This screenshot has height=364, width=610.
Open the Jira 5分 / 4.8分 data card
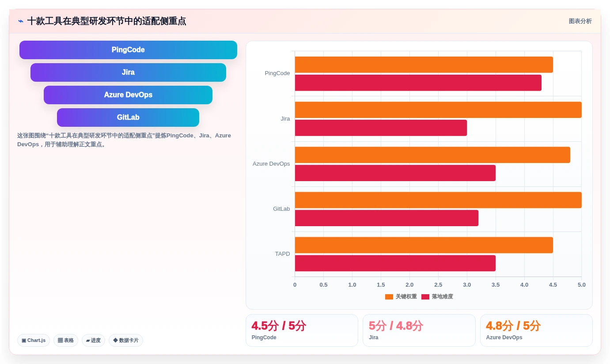click(419, 330)
